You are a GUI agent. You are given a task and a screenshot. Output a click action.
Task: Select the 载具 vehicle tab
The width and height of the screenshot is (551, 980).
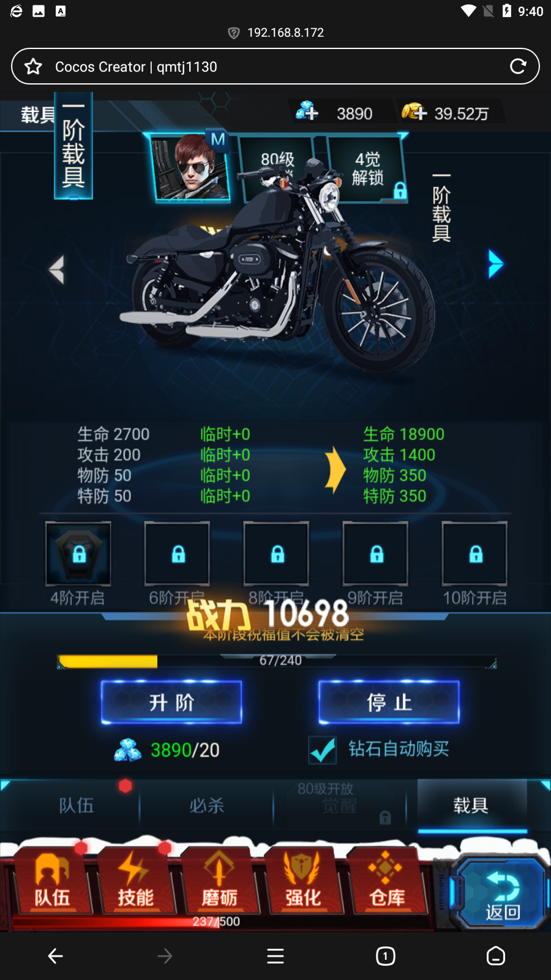(x=471, y=805)
